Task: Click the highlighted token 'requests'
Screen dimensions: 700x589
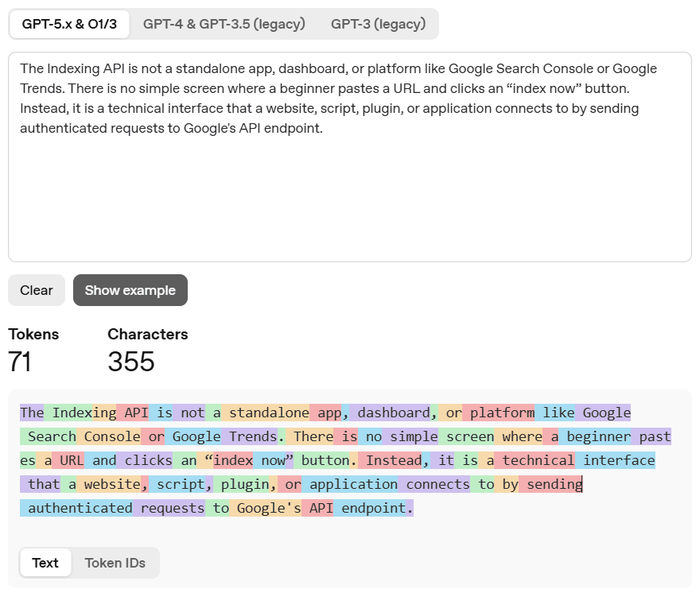Action: (x=169, y=508)
